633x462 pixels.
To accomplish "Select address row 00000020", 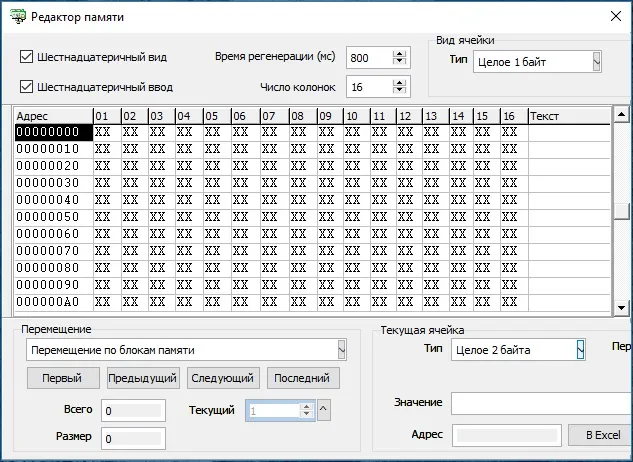I will pyautogui.click(x=54, y=166).
